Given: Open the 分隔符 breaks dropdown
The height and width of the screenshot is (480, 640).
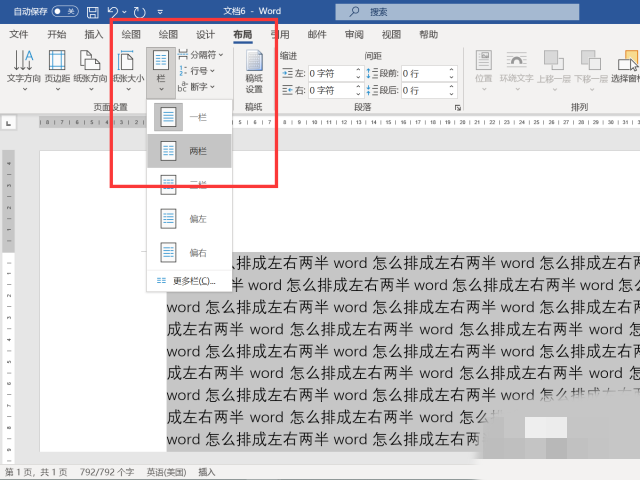Looking at the screenshot, I should (x=201, y=54).
